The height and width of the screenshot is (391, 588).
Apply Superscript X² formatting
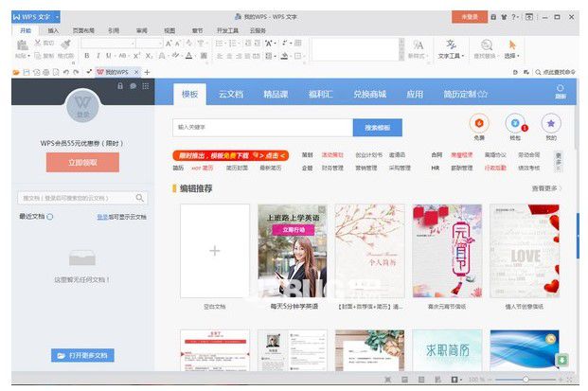coord(136,56)
